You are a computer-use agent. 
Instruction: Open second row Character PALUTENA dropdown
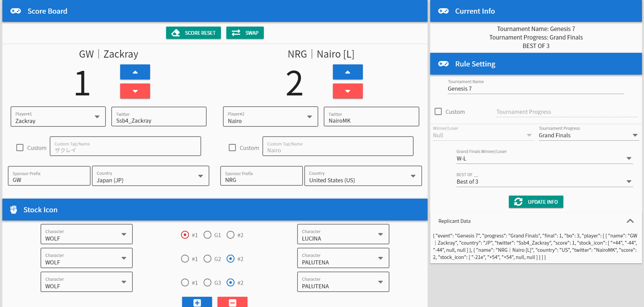coord(343,258)
